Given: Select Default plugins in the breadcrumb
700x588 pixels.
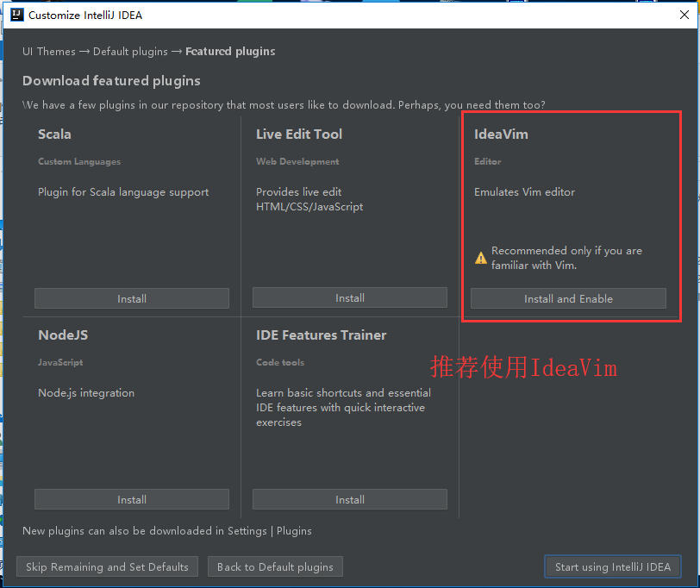Looking at the screenshot, I should (130, 52).
